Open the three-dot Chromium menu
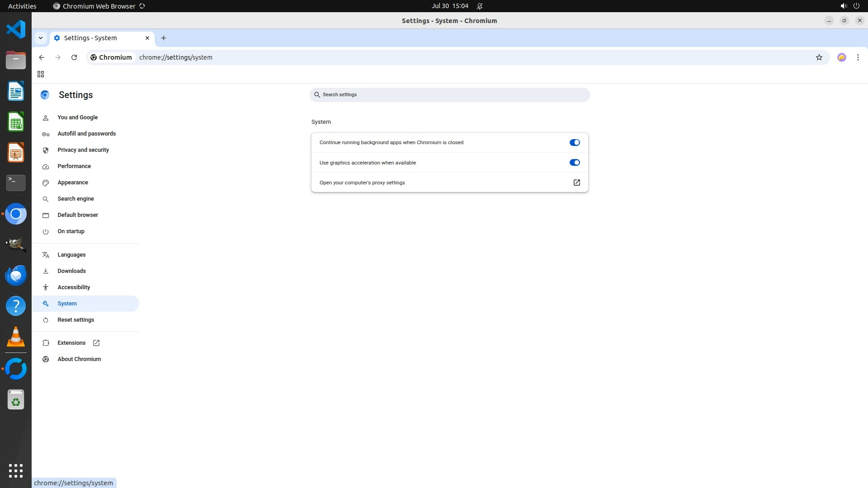868x488 pixels. tap(858, 57)
